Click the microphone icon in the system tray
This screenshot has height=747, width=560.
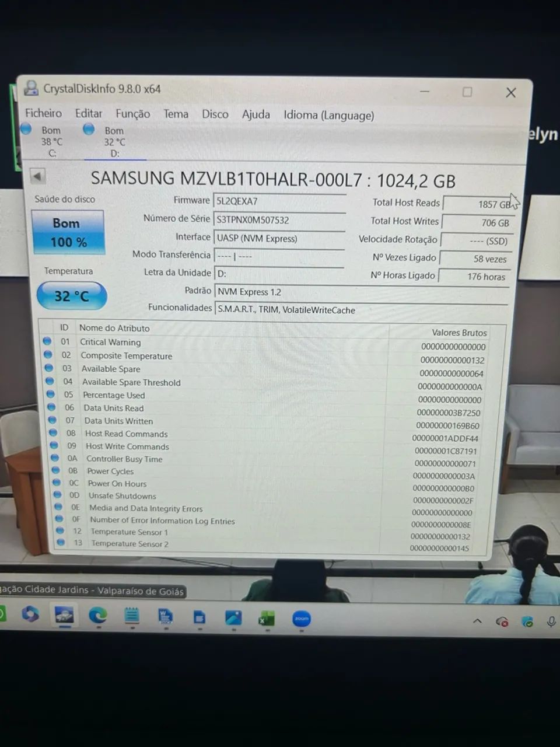click(x=551, y=622)
